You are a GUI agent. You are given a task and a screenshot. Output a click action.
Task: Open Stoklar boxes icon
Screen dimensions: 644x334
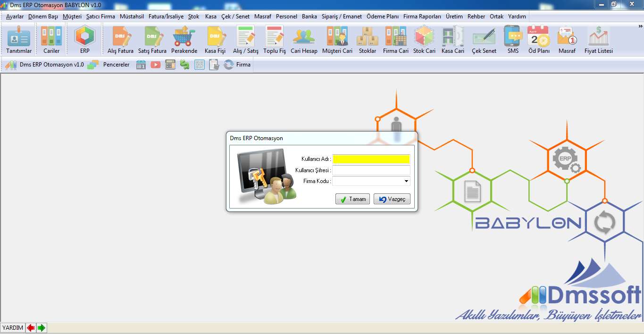click(367, 40)
